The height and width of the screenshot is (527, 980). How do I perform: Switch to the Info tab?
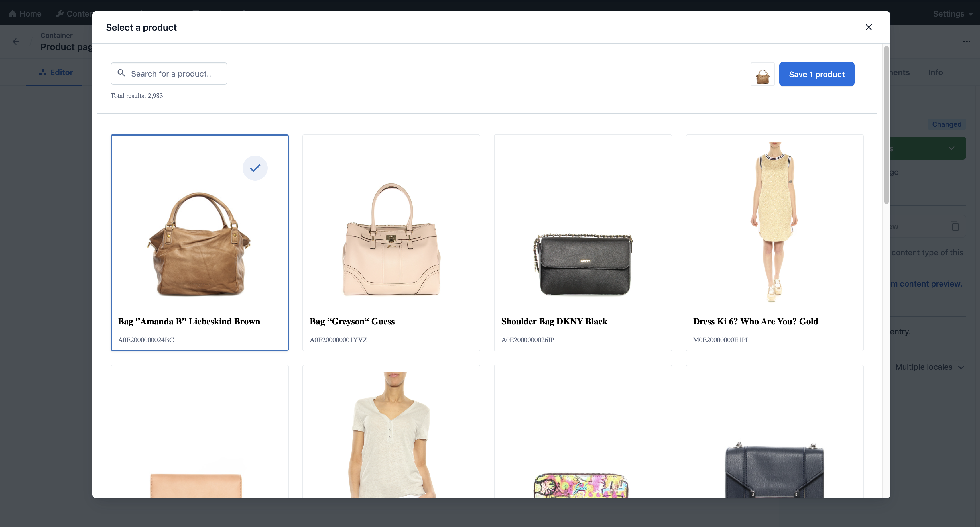(935, 72)
